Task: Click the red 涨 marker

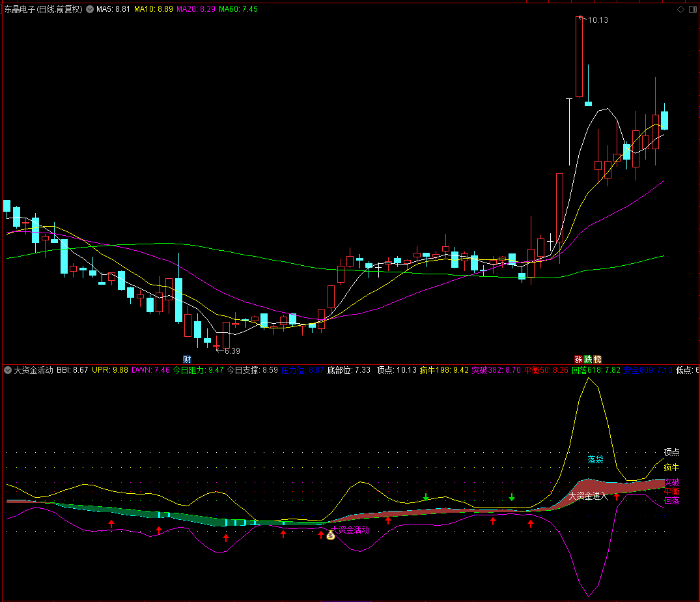Action: pyautogui.click(x=579, y=360)
